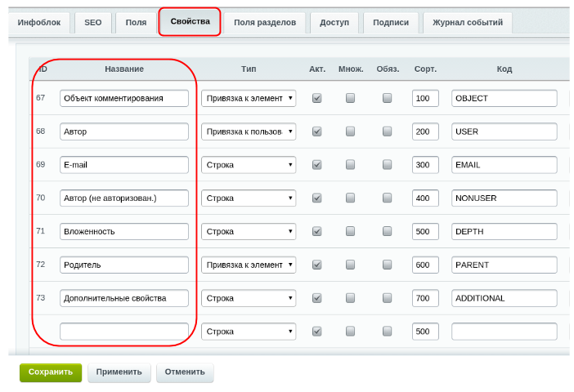
Task: Click the code field containing DEPTH
Action: 504,232
